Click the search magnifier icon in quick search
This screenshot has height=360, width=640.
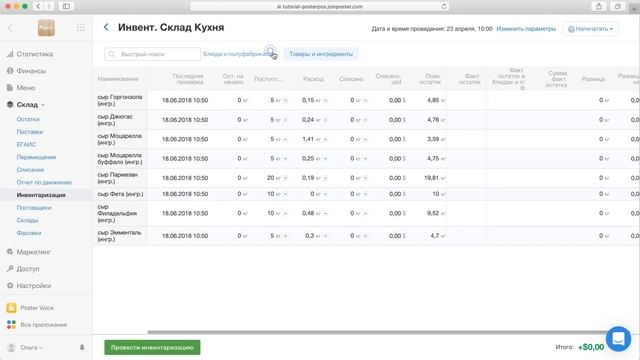click(x=112, y=54)
